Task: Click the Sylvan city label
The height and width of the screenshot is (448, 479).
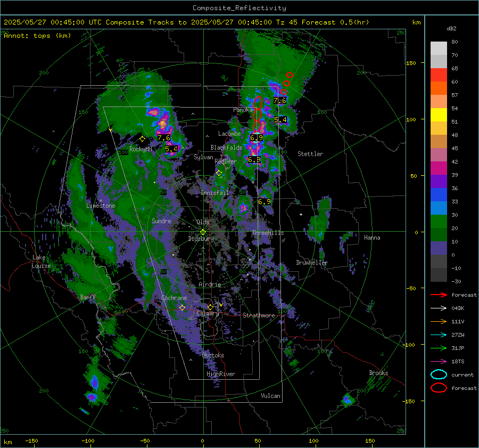Action: (x=203, y=157)
